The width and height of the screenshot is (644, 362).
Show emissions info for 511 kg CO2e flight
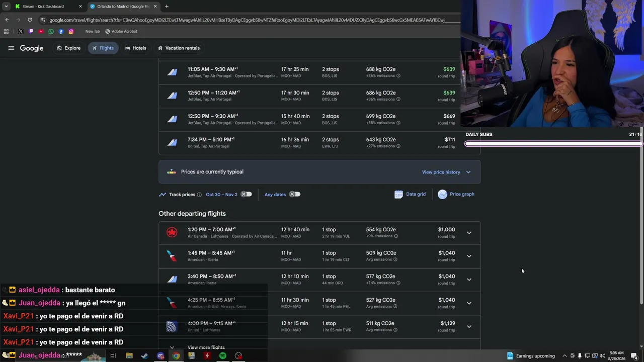pyautogui.click(x=395, y=330)
